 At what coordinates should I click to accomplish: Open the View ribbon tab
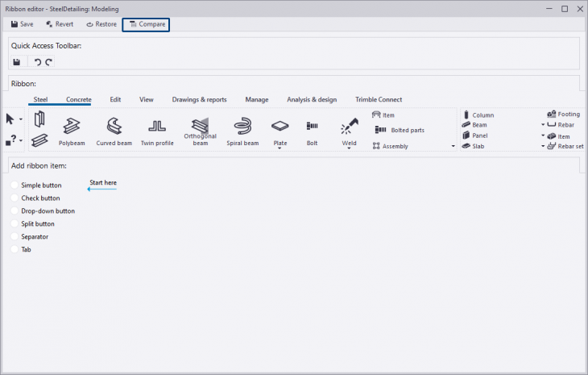coord(147,99)
